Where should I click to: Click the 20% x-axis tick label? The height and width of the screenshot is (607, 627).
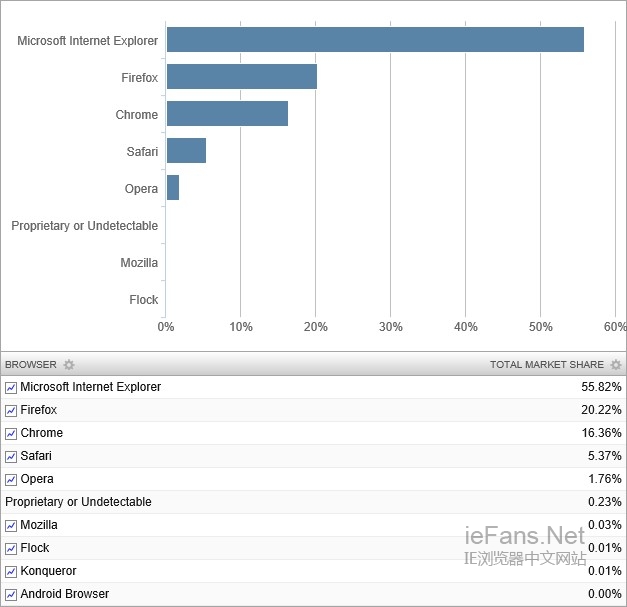point(315,327)
